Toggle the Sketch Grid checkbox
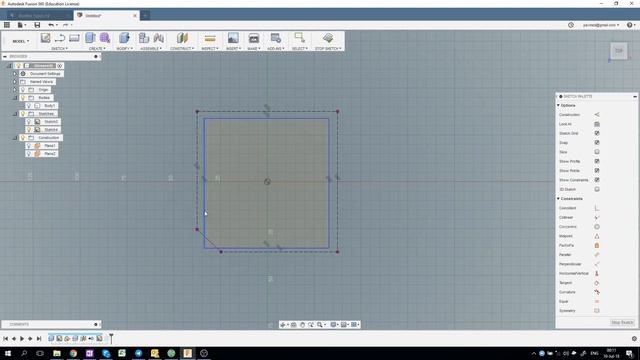Viewport: 640px width, 360px height. [x=597, y=133]
